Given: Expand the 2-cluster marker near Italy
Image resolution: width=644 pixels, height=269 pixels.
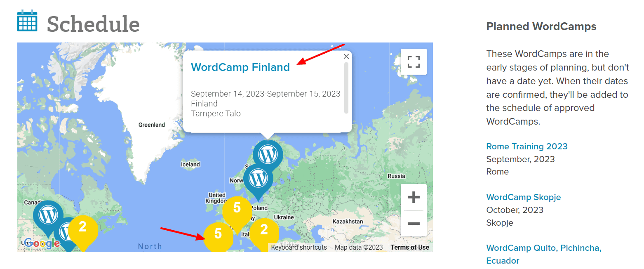Looking at the screenshot, I should (264, 230).
